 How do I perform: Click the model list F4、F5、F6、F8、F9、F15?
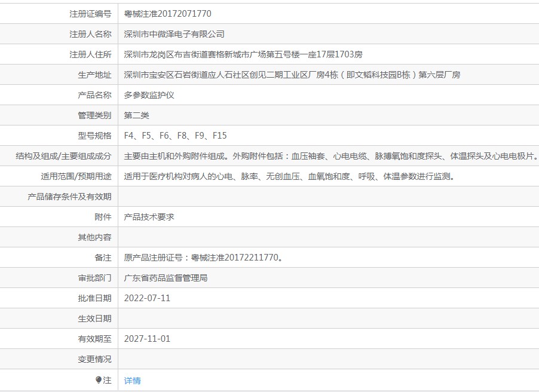click(175, 136)
